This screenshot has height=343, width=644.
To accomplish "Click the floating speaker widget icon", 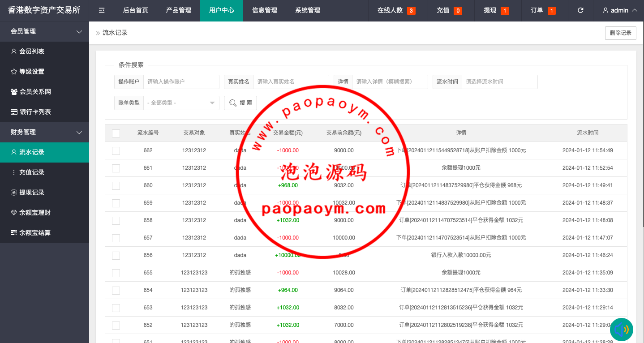I will (x=622, y=330).
